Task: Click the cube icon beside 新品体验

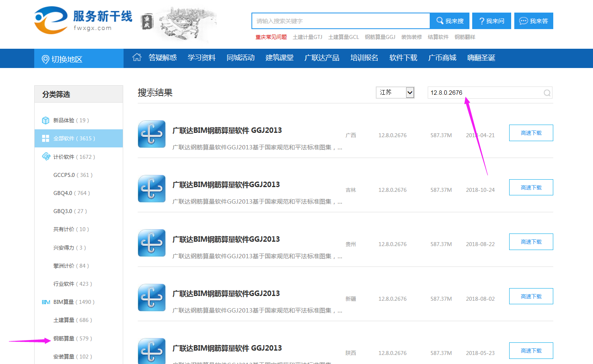Action: tap(46, 120)
